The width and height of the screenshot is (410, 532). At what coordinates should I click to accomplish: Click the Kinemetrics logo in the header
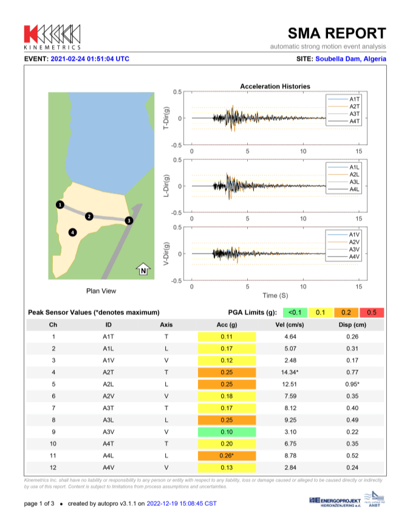click(52, 36)
